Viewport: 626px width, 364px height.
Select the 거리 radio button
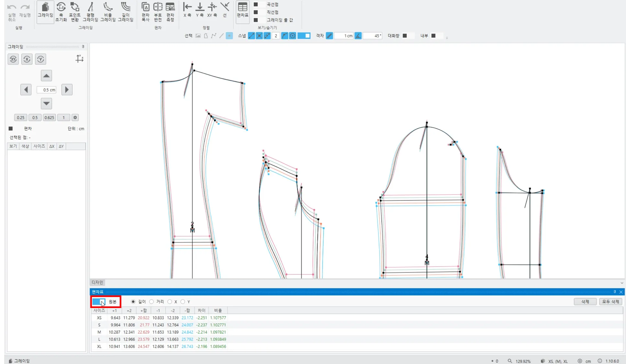pos(152,302)
